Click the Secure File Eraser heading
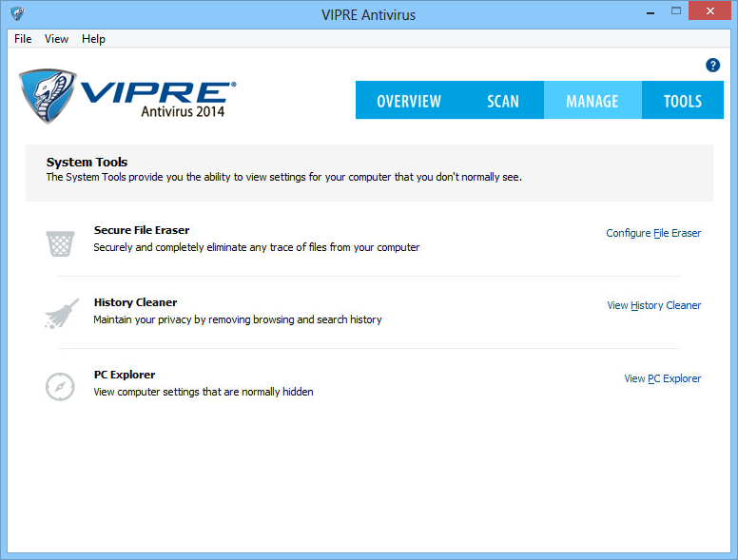The width and height of the screenshot is (738, 560). click(x=142, y=230)
